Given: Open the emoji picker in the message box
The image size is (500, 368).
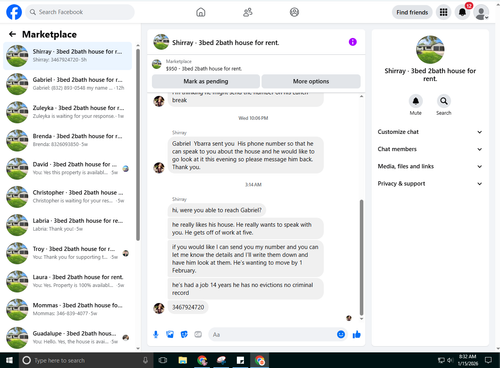Looking at the screenshot, I should pos(341,334).
